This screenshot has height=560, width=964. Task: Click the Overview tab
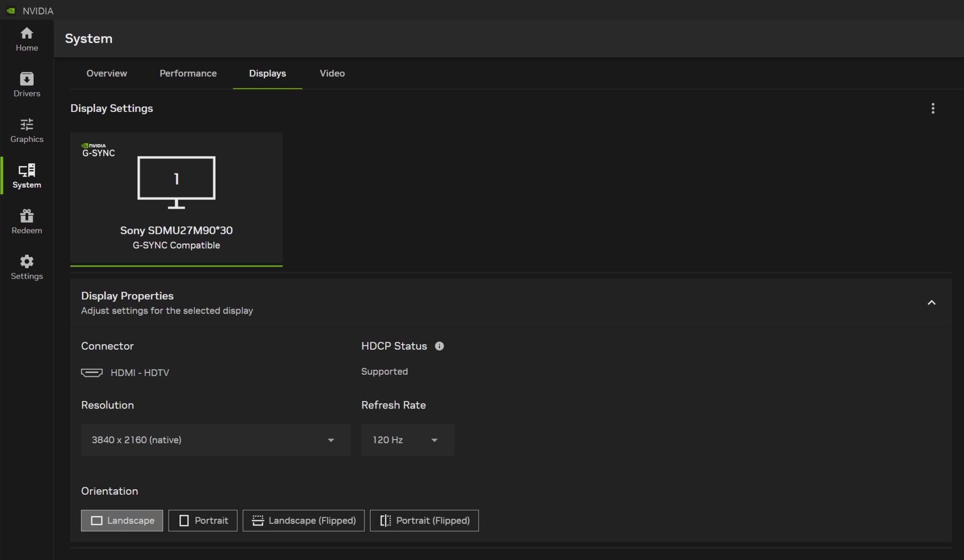(x=106, y=73)
